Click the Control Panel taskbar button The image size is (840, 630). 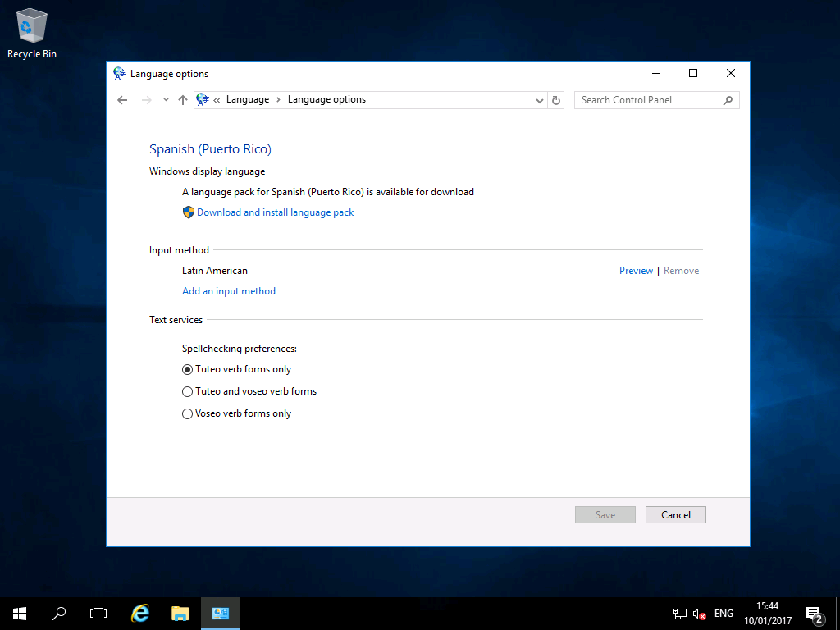(x=220, y=614)
